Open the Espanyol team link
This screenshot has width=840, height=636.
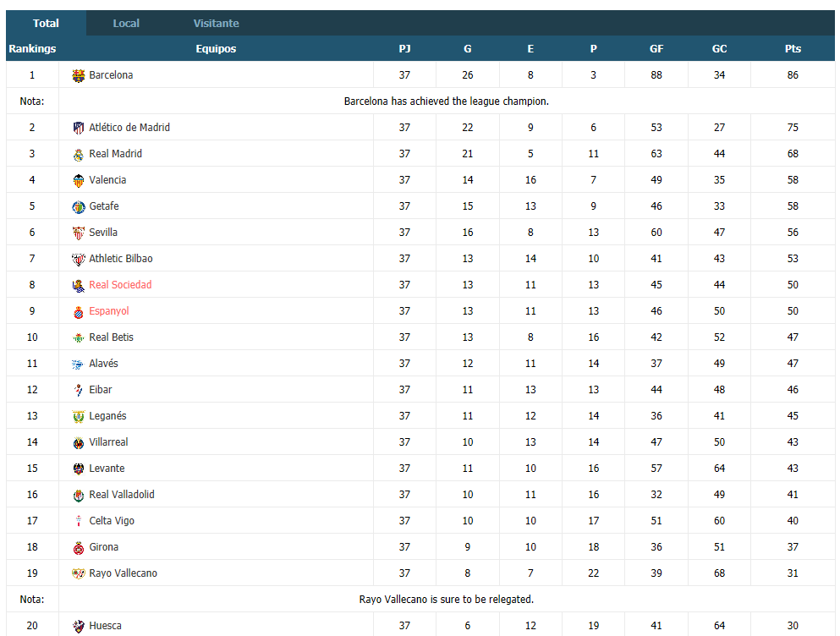(x=109, y=311)
